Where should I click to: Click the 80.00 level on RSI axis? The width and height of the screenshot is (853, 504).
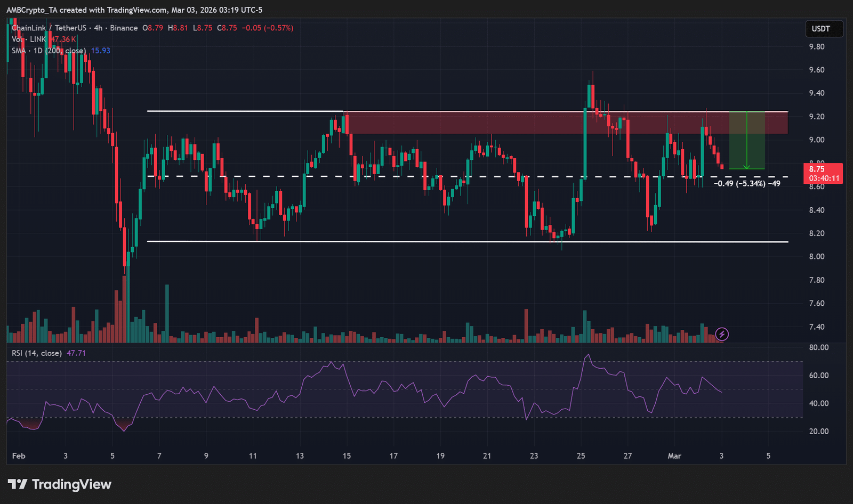coord(818,347)
